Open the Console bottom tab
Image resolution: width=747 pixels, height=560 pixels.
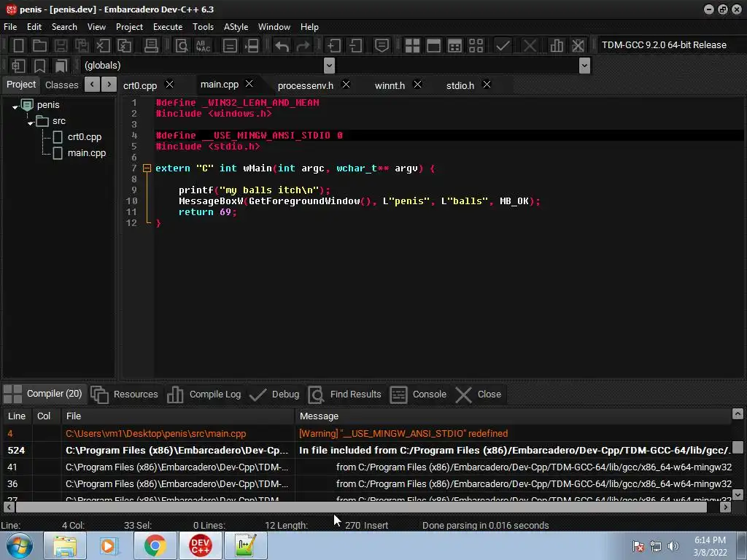pyautogui.click(x=418, y=394)
